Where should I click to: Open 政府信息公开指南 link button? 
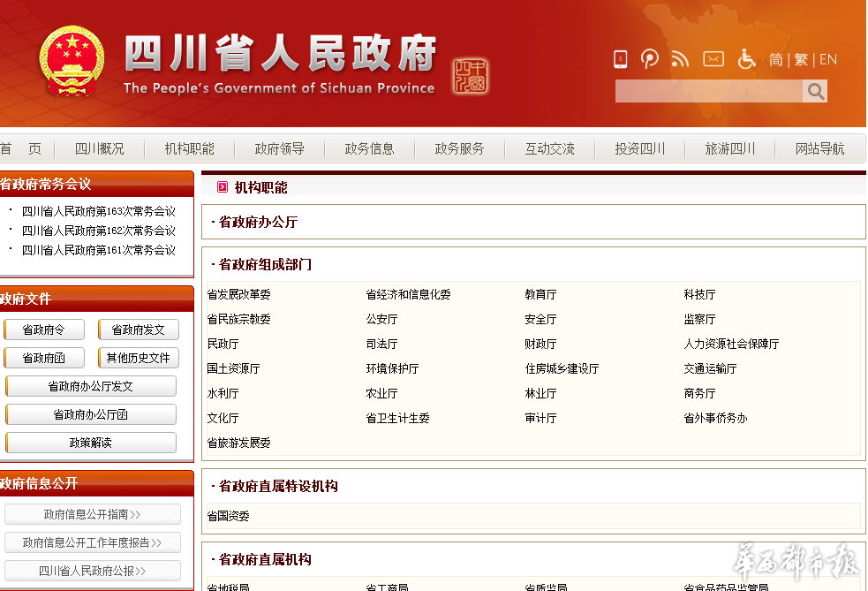(x=93, y=514)
